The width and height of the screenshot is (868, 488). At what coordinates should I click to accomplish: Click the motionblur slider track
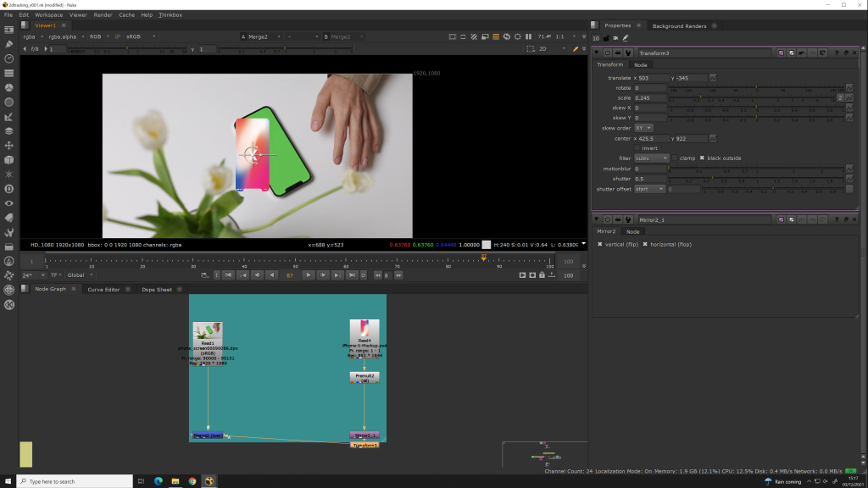[757, 169]
